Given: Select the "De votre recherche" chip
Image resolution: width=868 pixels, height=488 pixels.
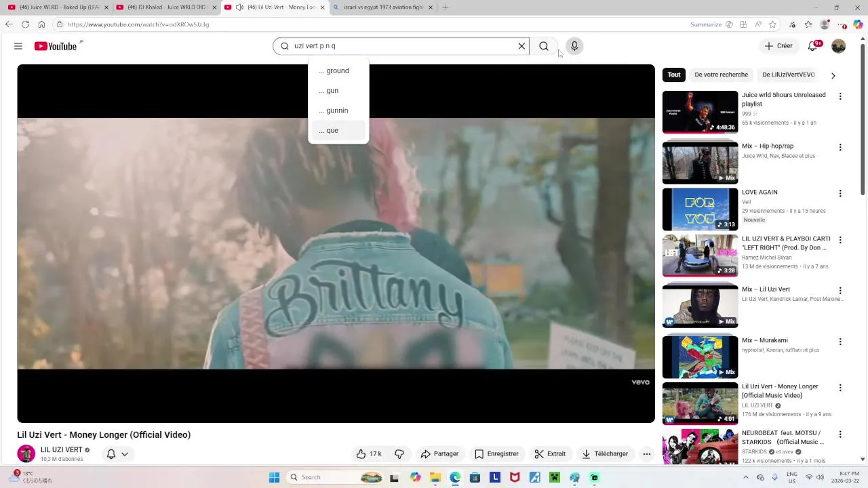Looking at the screenshot, I should click(721, 75).
